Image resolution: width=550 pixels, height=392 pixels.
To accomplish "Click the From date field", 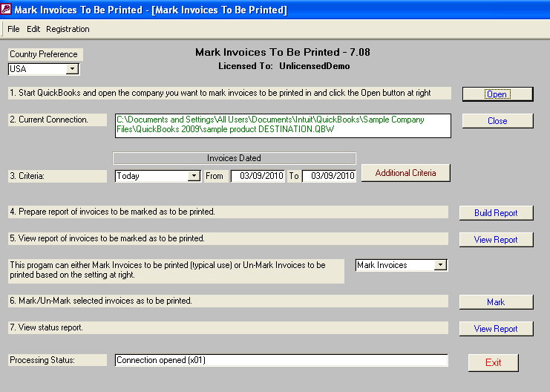I will click(x=257, y=176).
